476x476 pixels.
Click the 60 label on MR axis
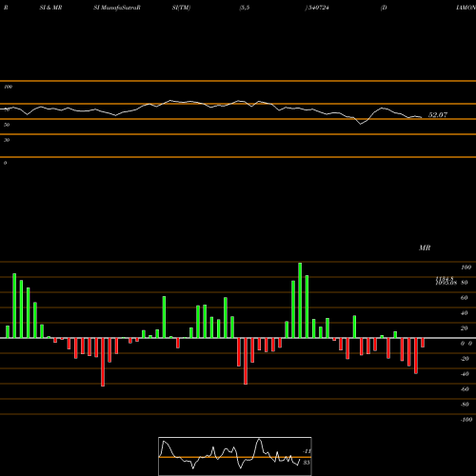(465, 298)
